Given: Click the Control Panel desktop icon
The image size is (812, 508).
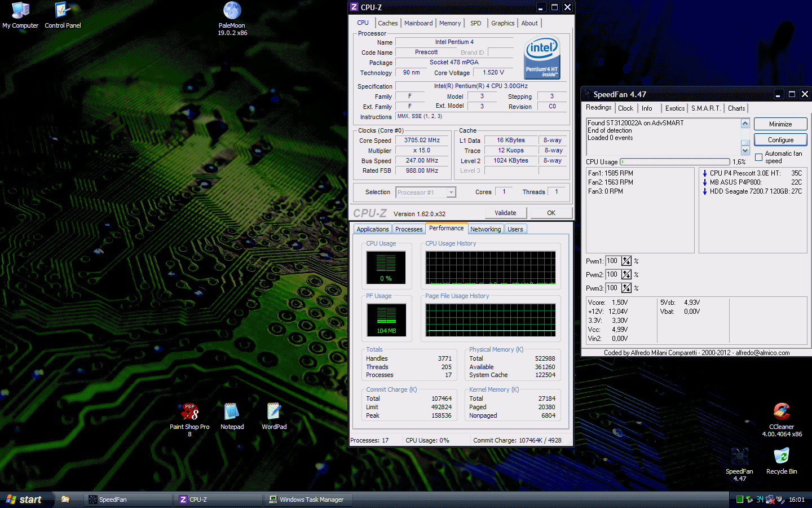Looking at the screenshot, I should pos(63,11).
